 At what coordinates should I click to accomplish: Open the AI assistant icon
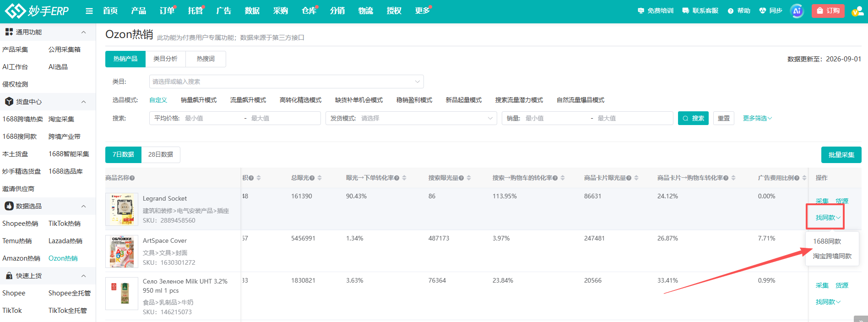[x=797, y=11]
